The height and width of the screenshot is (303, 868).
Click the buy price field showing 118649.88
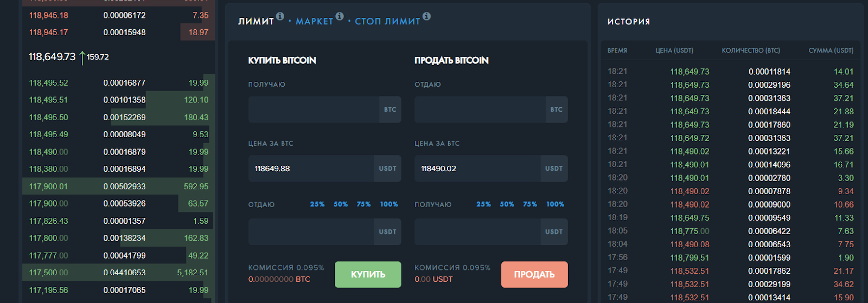(x=311, y=169)
